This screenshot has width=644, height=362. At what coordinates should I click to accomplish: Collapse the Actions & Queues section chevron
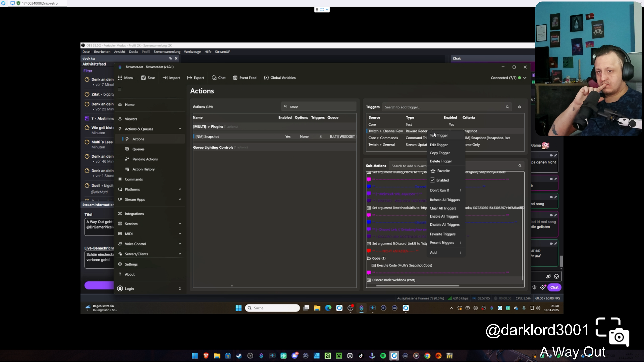(x=180, y=129)
